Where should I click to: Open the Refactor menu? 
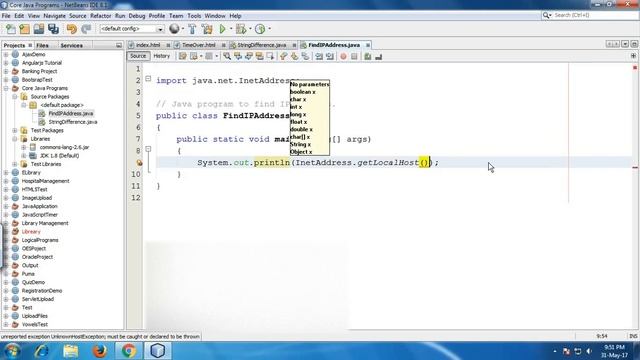[x=100, y=16]
